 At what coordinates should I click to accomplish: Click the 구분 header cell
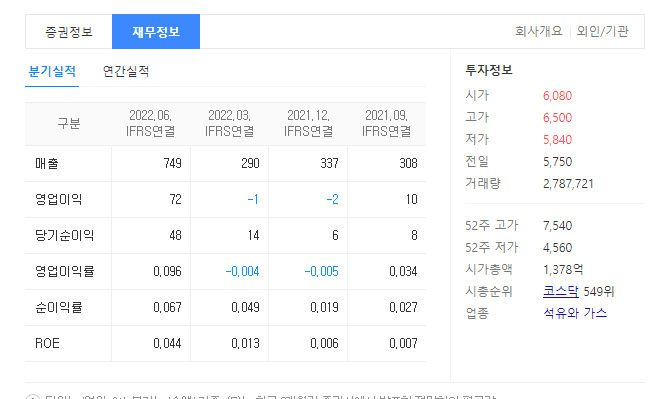click(x=69, y=123)
